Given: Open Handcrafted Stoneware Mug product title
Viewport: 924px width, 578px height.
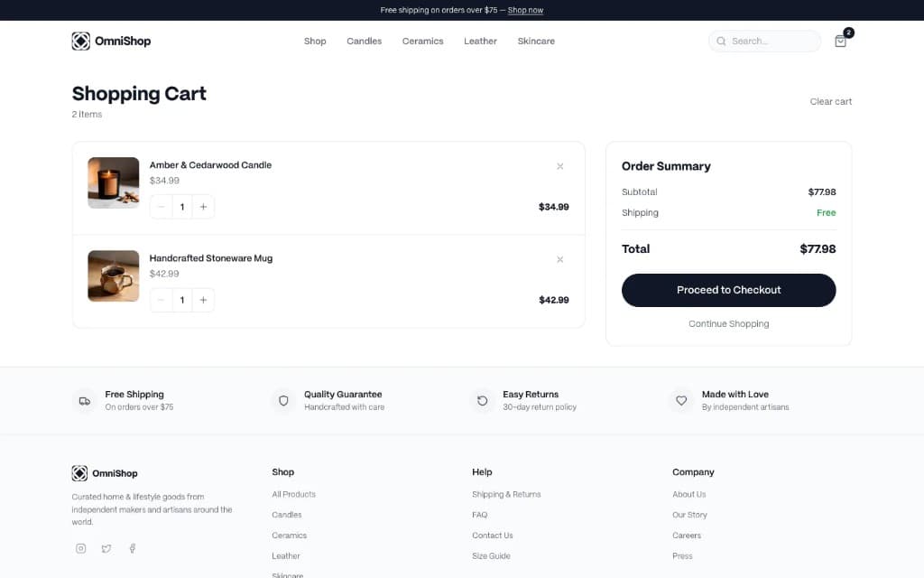Looking at the screenshot, I should pyautogui.click(x=211, y=258).
